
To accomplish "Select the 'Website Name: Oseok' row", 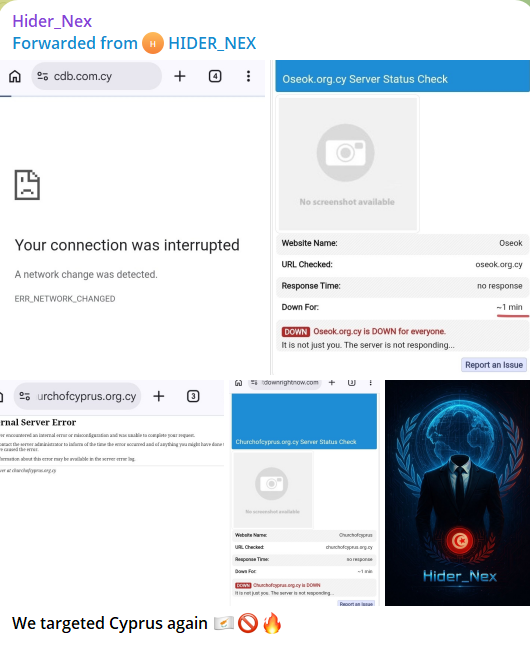I will point(402,243).
